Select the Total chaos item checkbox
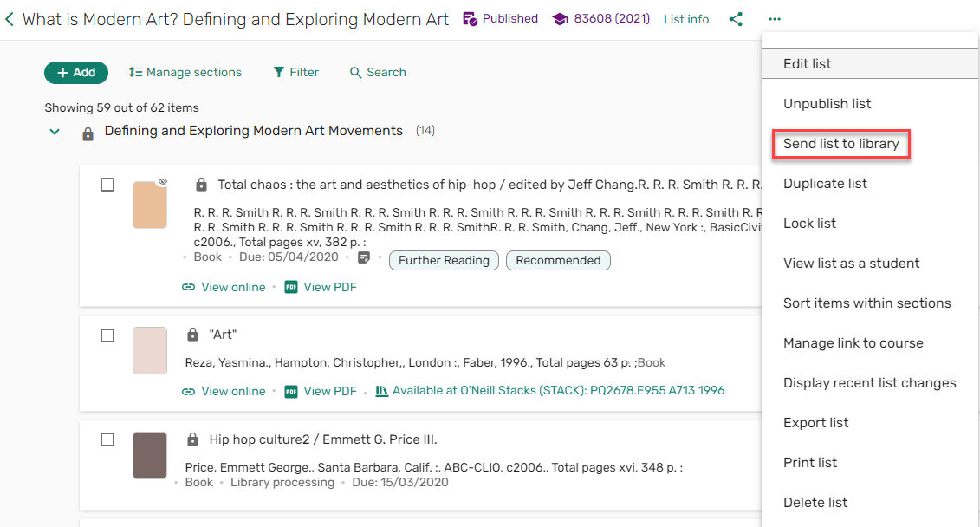The height and width of the screenshot is (527, 980). [107, 185]
